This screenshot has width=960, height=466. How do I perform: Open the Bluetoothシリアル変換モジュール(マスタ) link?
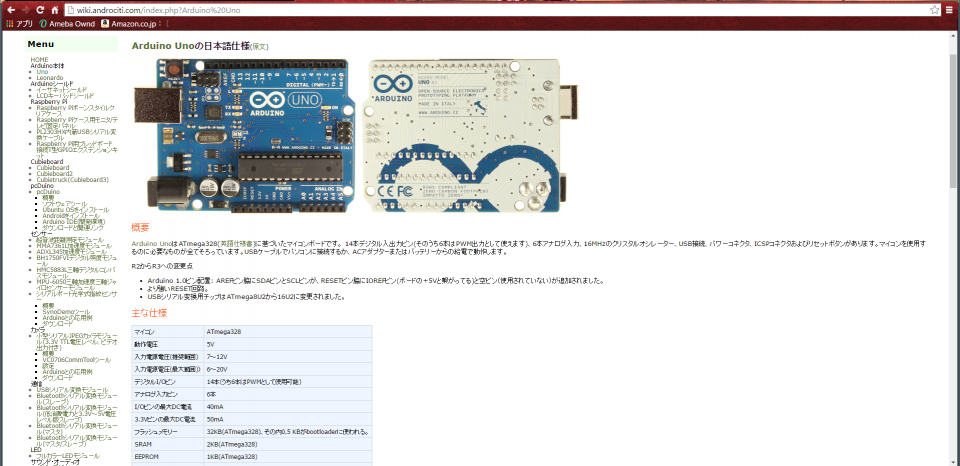[77, 429]
